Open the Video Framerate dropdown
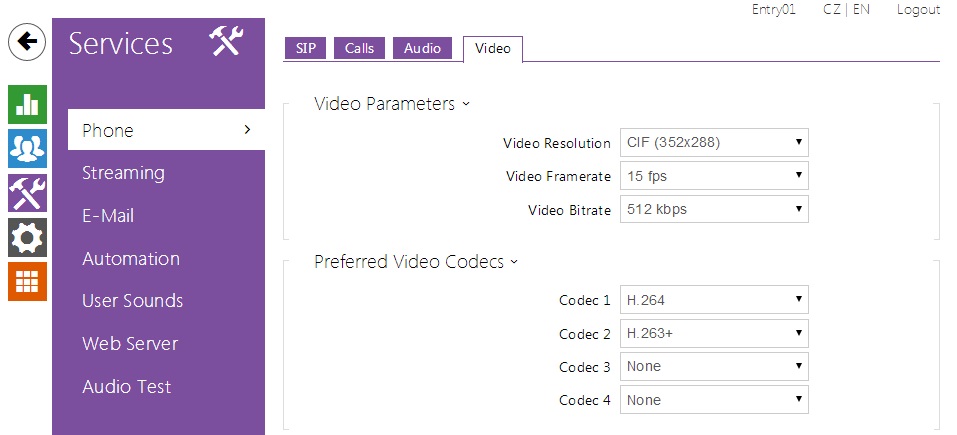Image resolution: width=957 pixels, height=435 pixels. click(713, 176)
